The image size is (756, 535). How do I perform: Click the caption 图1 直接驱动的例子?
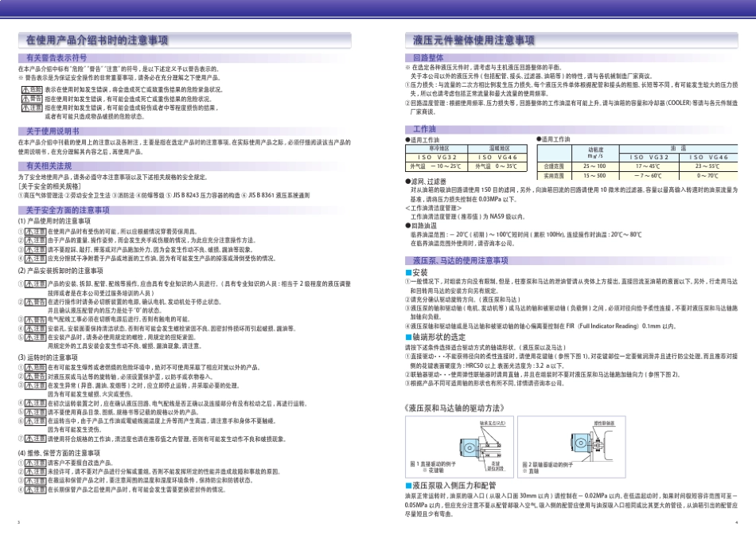pyautogui.click(x=433, y=464)
